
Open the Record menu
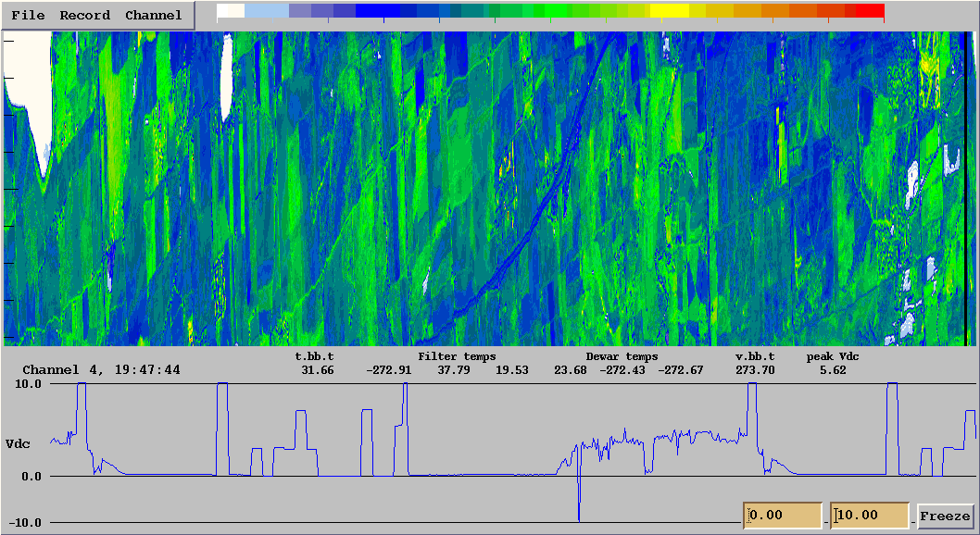(85, 15)
